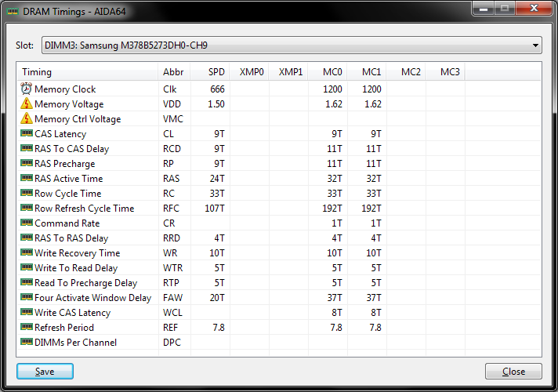The image size is (558, 392).
Task: Click the chip icon beside Row Cycle Time
Action: [x=27, y=193]
